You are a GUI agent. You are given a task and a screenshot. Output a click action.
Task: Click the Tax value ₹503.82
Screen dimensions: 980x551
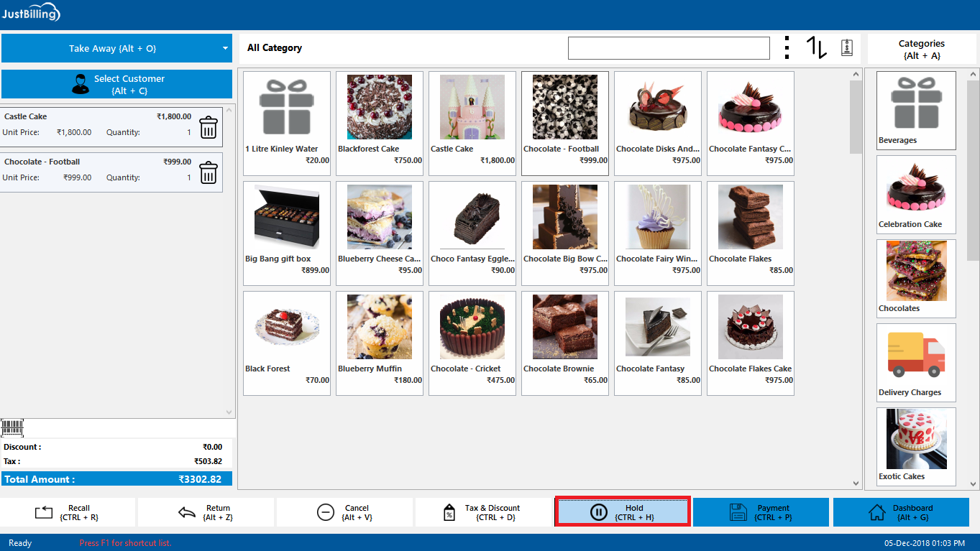pos(208,461)
